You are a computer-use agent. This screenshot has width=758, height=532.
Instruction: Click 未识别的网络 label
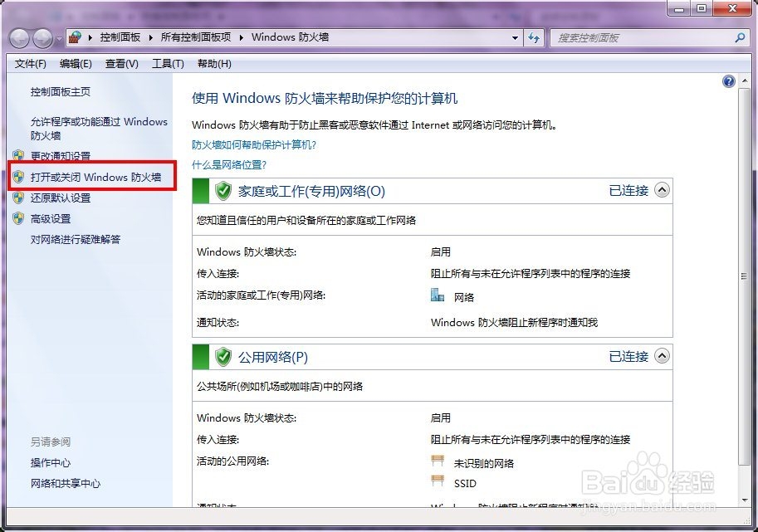(484, 463)
